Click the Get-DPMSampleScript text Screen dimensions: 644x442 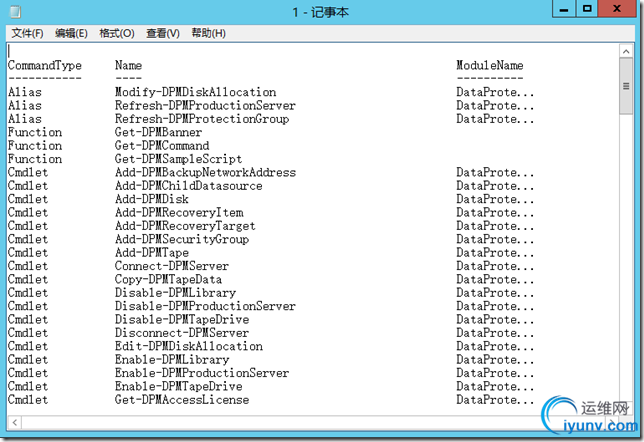179,159
